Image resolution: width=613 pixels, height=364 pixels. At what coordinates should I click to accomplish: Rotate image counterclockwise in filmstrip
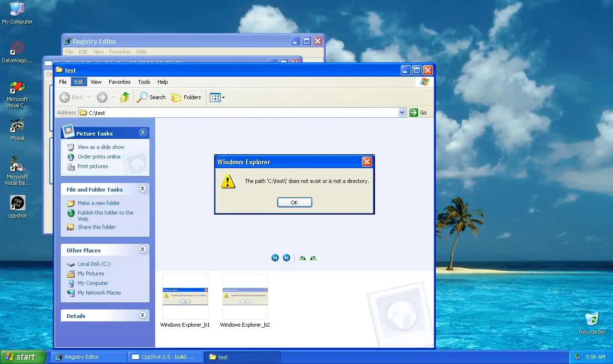tap(313, 258)
